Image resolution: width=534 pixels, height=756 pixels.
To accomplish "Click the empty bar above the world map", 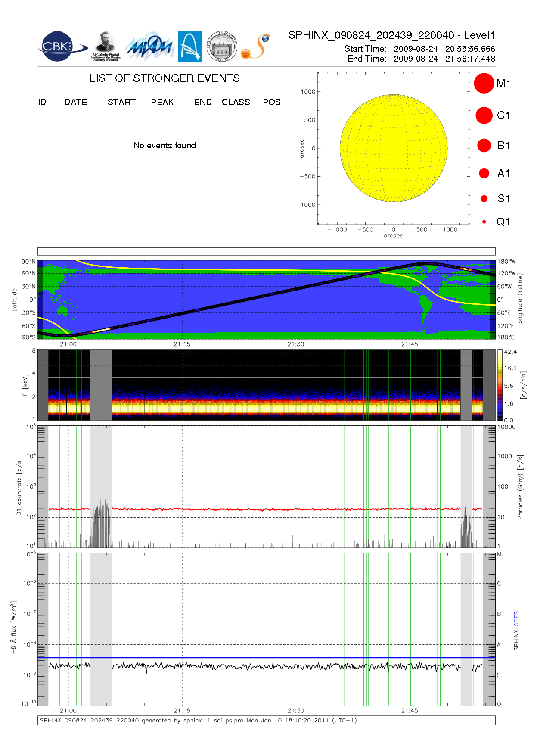I will [x=266, y=251].
